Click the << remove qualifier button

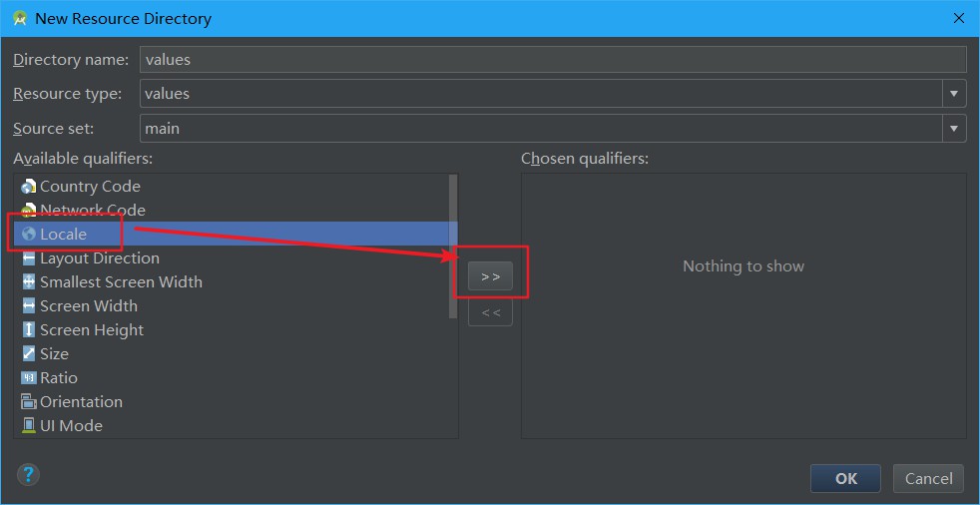[x=491, y=311]
